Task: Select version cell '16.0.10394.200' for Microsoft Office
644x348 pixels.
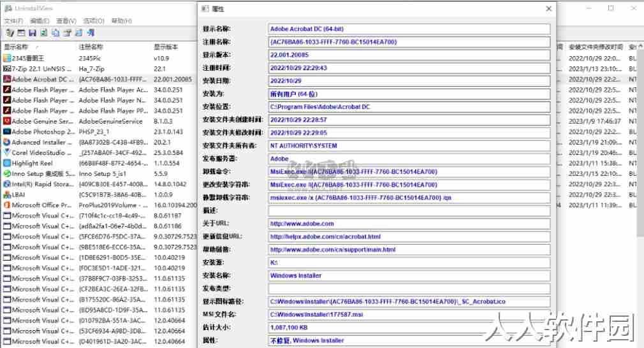Action: pyautogui.click(x=175, y=205)
